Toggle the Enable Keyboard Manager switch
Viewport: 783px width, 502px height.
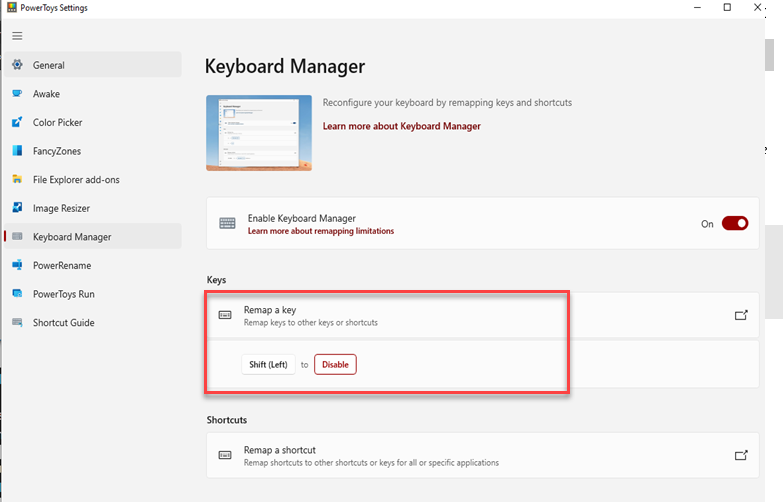click(734, 224)
